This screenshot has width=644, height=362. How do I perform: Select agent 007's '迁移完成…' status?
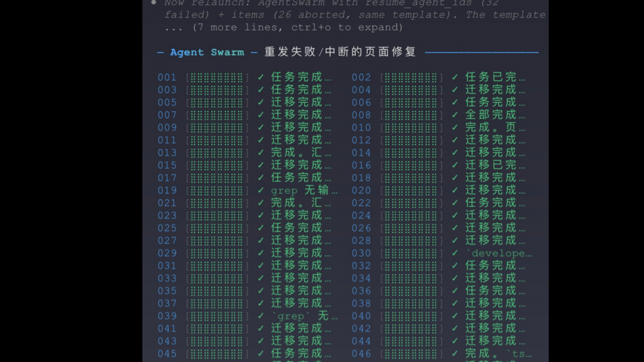[301, 115]
